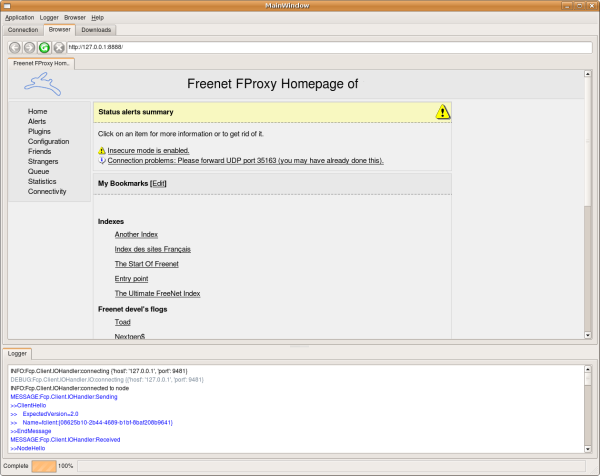600x476 pixels.
Task: Click warning icon beside Insecure mode alert
Action: click(x=102, y=149)
